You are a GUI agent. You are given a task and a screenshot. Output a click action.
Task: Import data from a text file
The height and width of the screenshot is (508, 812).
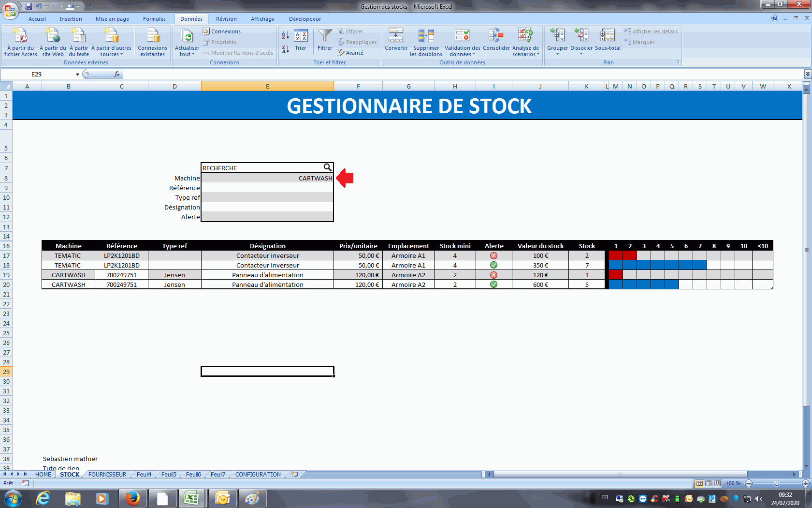point(79,43)
